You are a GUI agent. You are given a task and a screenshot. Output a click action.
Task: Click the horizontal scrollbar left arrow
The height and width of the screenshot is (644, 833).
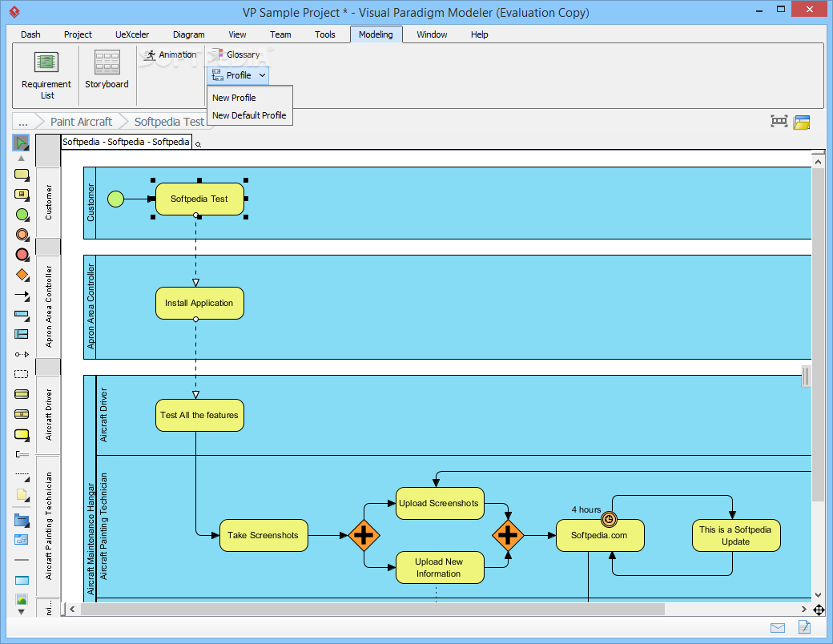pyautogui.click(x=72, y=610)
